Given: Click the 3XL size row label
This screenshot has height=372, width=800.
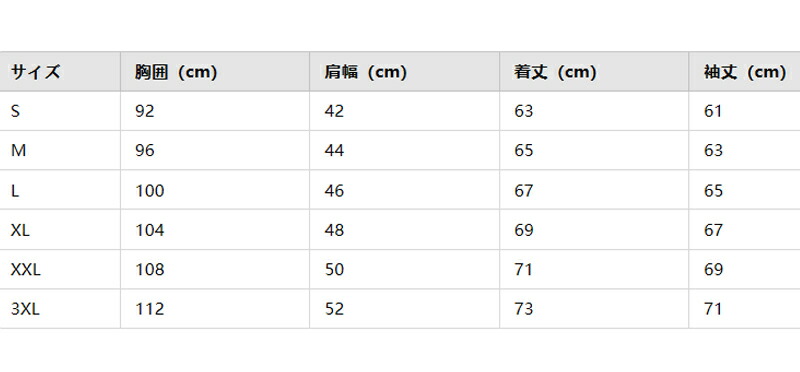Looking at the screenshot, I should pos(25,309).
